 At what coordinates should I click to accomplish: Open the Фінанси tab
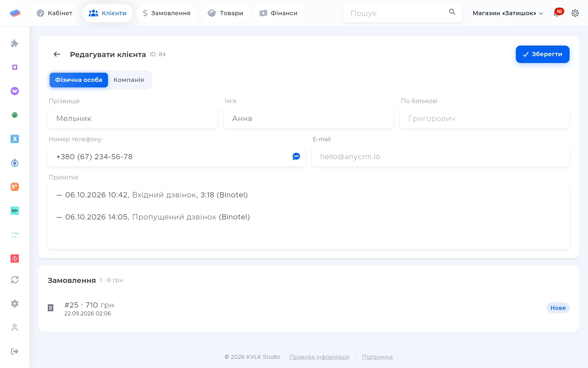(x=278, y=13)
